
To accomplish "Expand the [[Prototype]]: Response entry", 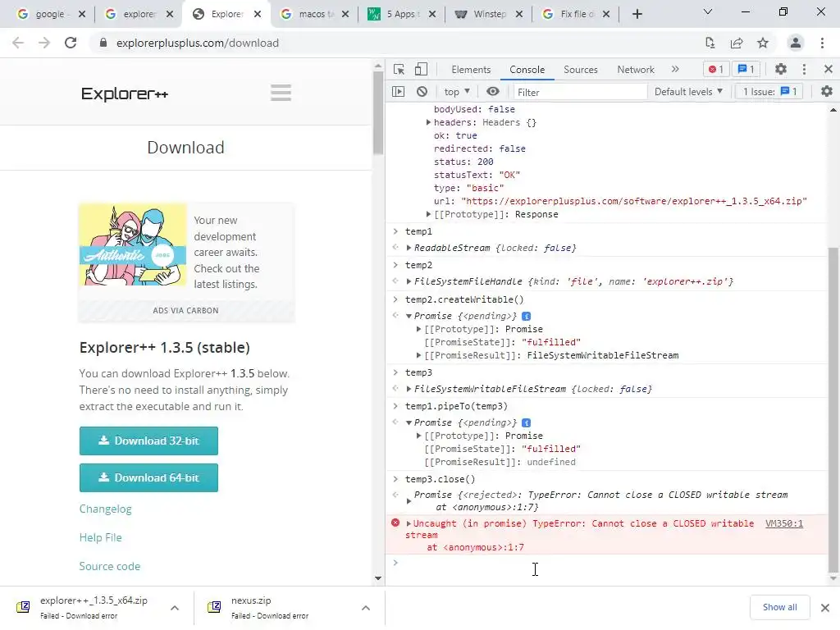I will (x=428, y=214).
